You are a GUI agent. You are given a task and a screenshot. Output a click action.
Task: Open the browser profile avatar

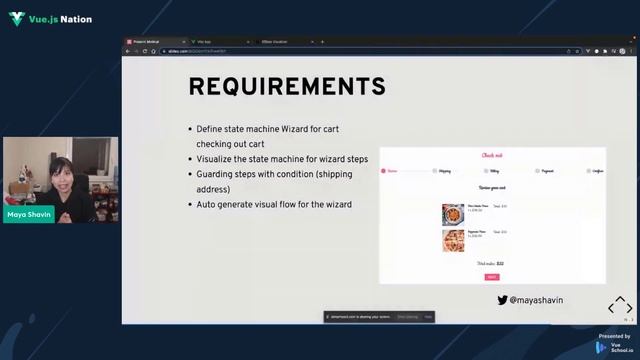pyautogui.click(x=622, y=51)
